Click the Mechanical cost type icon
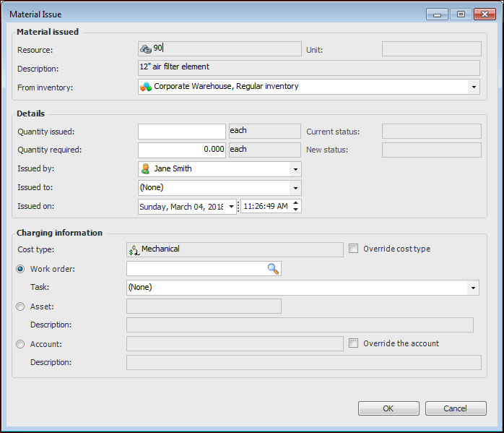The width and height of the screenshot is (504, 433). coord(134,249)
